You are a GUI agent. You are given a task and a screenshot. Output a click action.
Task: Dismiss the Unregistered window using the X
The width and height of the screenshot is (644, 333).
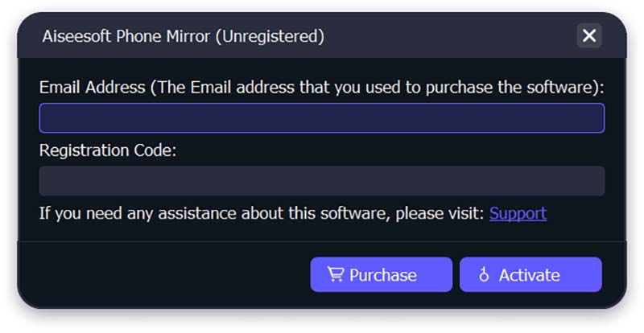[589, 35]
